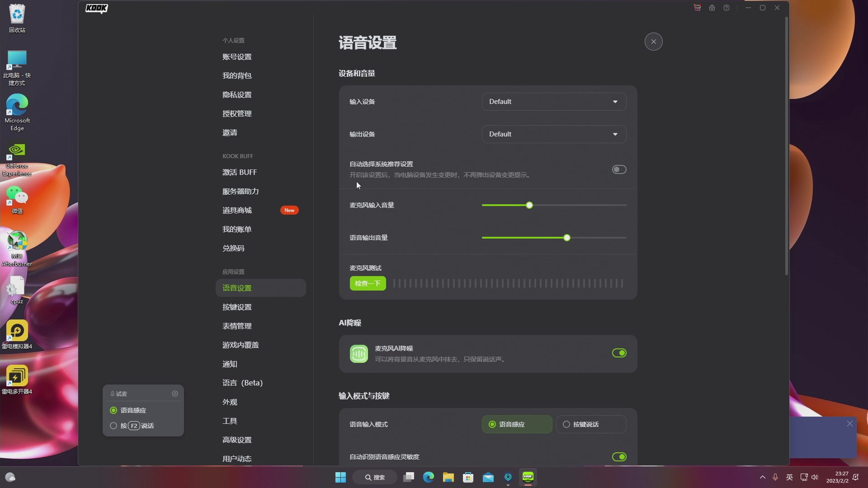
Task: Click KOOK app icon on taskbar
Action: point(528,477)
